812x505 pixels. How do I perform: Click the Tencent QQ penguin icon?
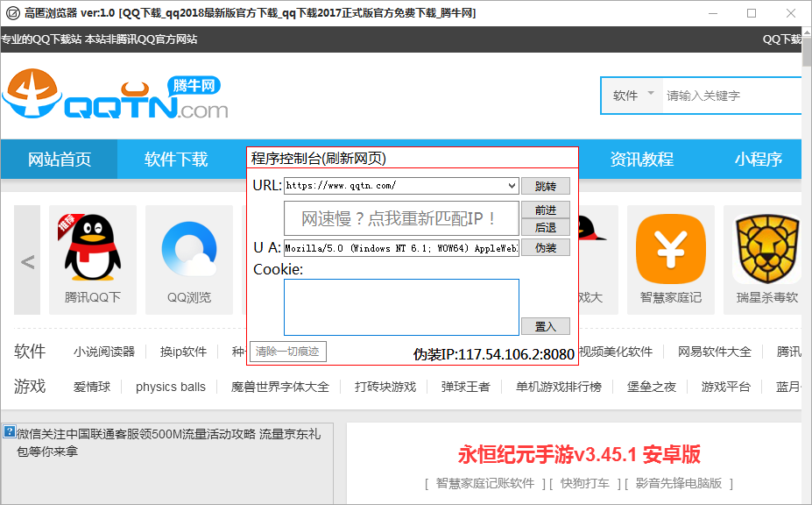point(92,248)
